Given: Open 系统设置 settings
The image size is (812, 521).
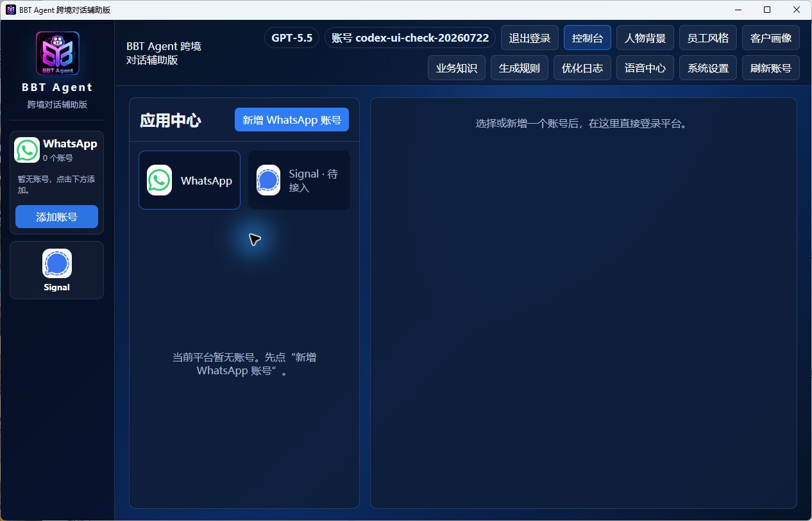Looking at the screenshot, I should 708,68.
